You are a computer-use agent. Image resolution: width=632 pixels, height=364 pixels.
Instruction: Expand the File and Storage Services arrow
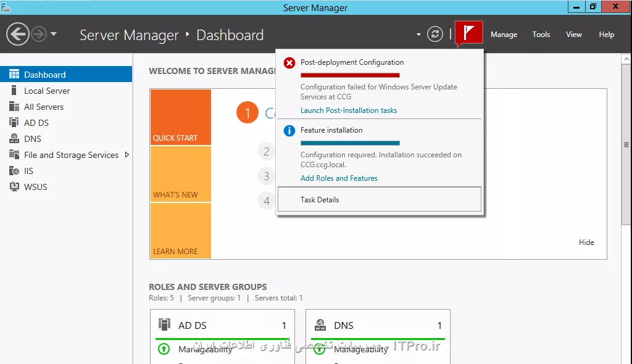(x=127, y=155)
